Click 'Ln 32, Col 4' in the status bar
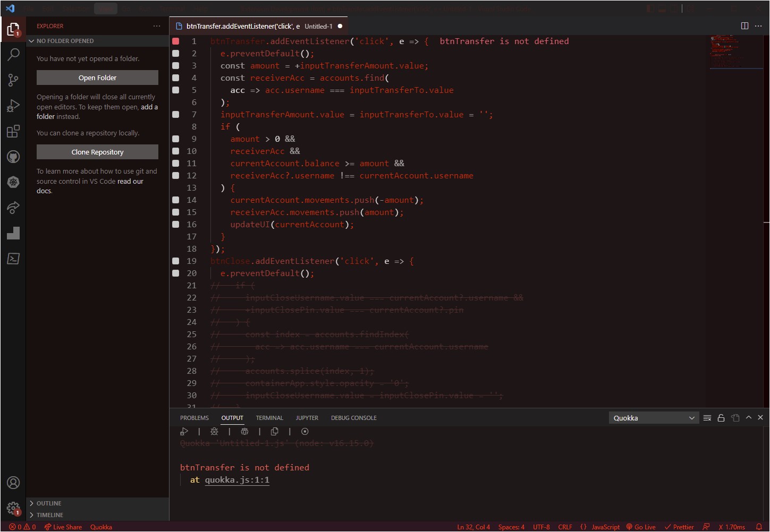The height and width of the screenshot is (532, 770). 473,527
